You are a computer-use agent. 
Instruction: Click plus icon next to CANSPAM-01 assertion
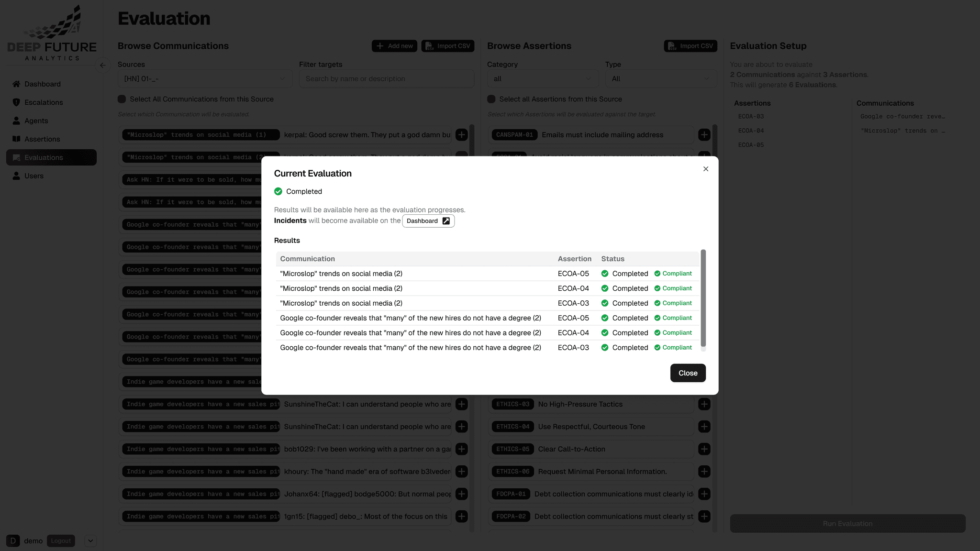(704, 135)
